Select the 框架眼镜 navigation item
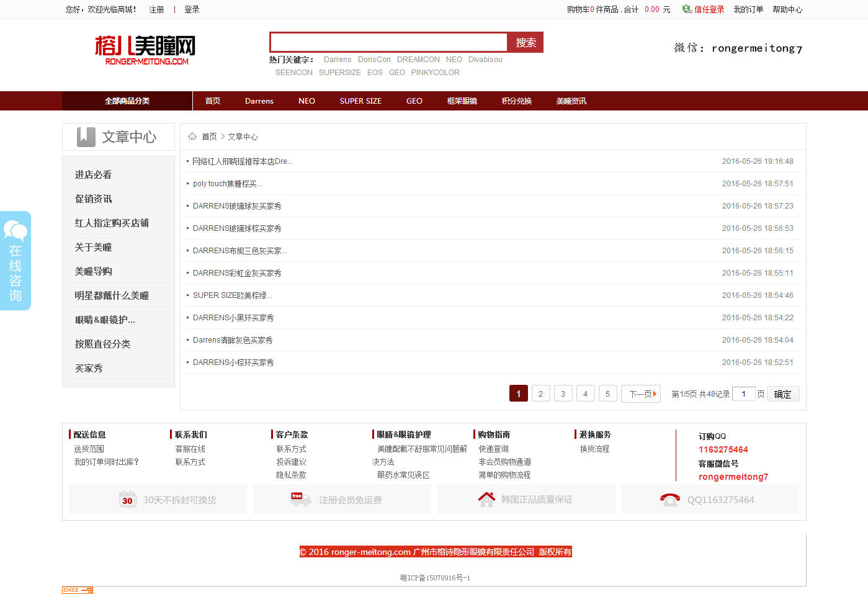 (x=462, y=101)
